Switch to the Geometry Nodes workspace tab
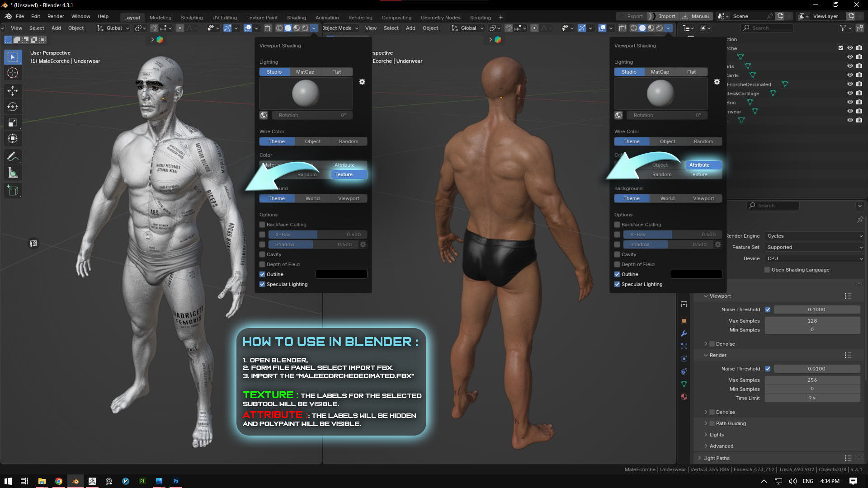This screenshot has width=868, height=488. tap(440, 18)
